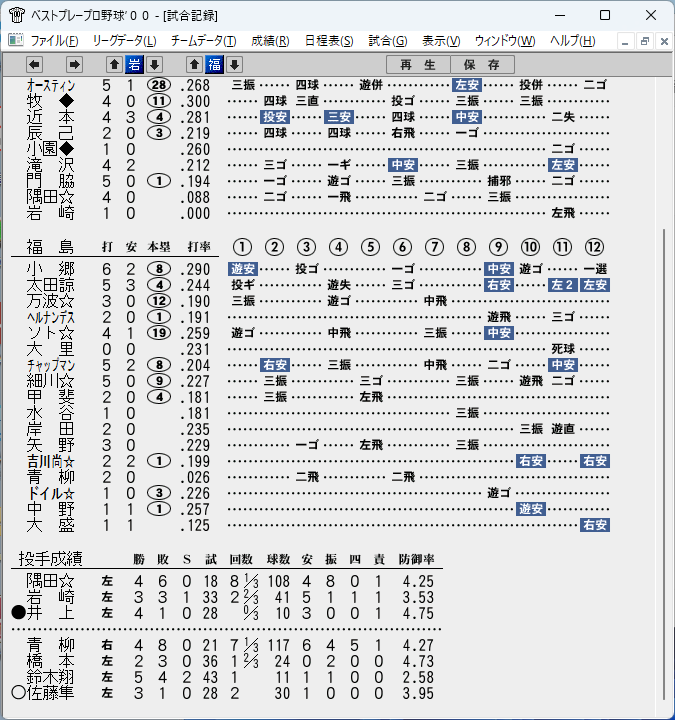Open the ファイル(F) menu
The height and width of the screenshot is (720, 675).
[x=54, y=41]
